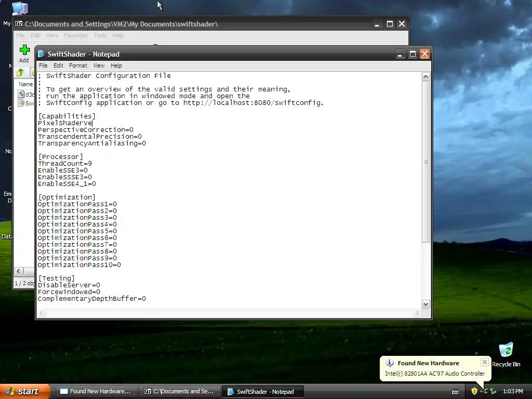Click keyboard icon in taskbar tray

pos(455,392)
